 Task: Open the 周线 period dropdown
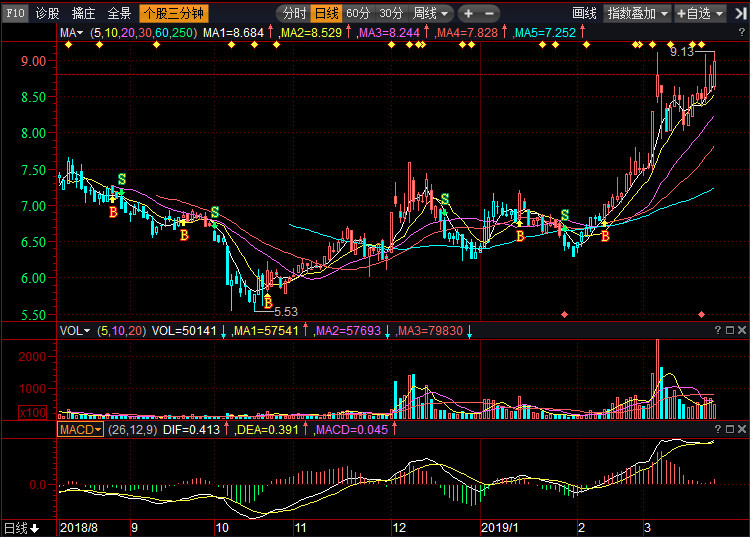pos(432,14)
